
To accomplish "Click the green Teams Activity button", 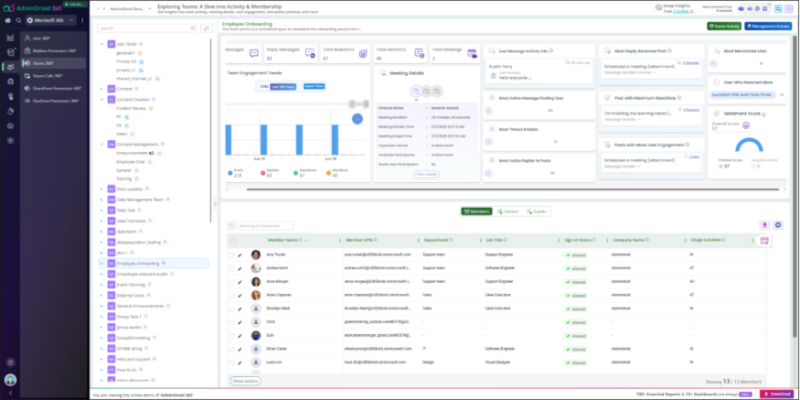I will click(x=724, y=26).
